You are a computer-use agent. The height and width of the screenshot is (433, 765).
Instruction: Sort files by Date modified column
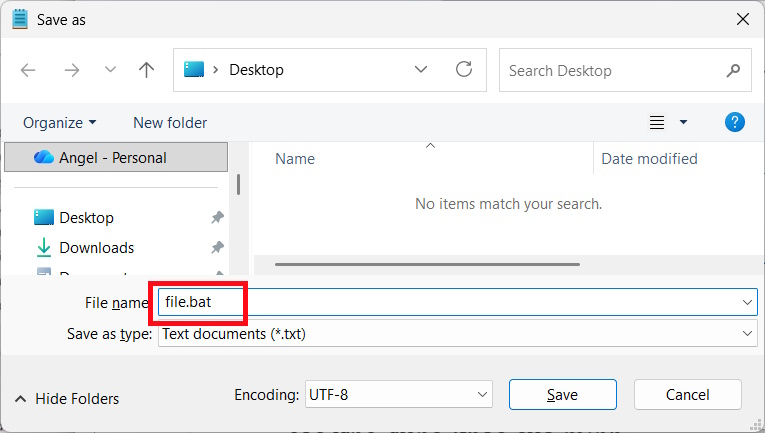(x=649, y=158)
